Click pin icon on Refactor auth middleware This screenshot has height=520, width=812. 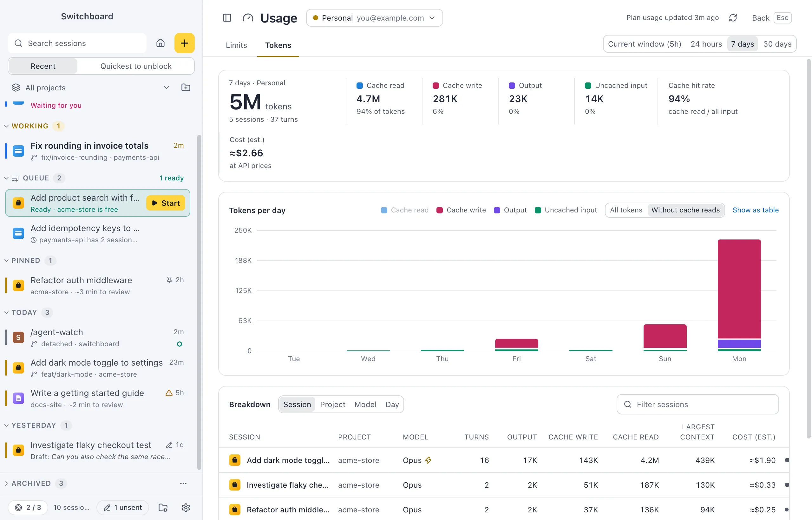(169, 280)
